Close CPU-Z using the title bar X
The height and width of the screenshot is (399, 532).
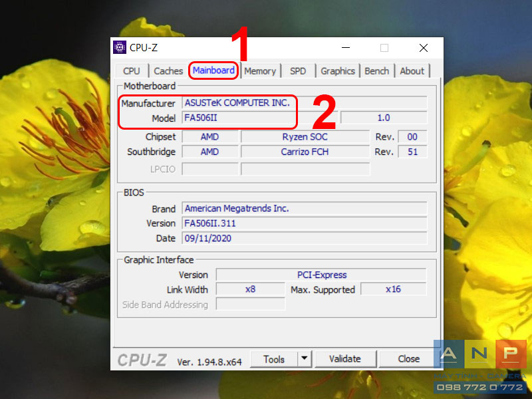423,48
